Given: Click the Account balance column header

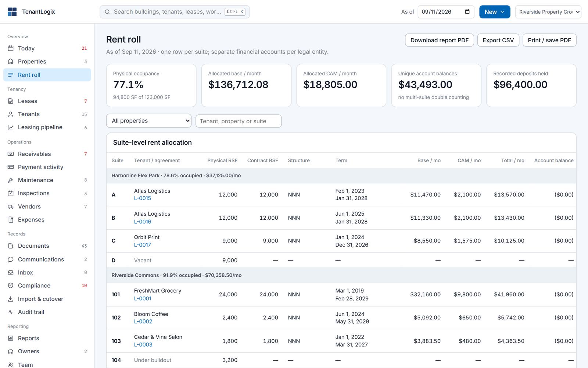Looking at the screenshot, I should click(x=554, y=160).
